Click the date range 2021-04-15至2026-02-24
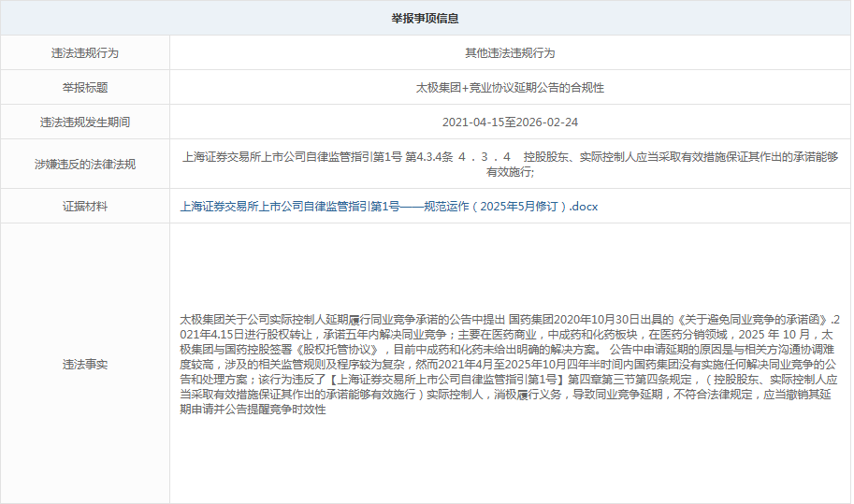 tap(510, 122)
